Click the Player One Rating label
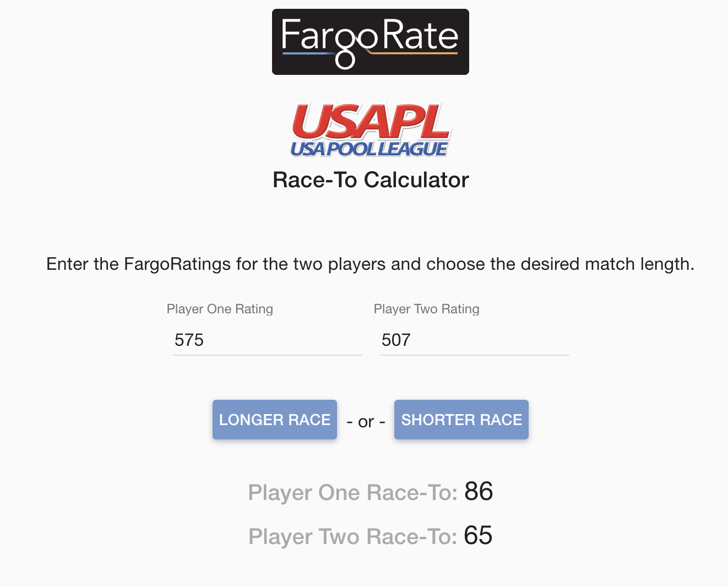 (x=220, y=309)
